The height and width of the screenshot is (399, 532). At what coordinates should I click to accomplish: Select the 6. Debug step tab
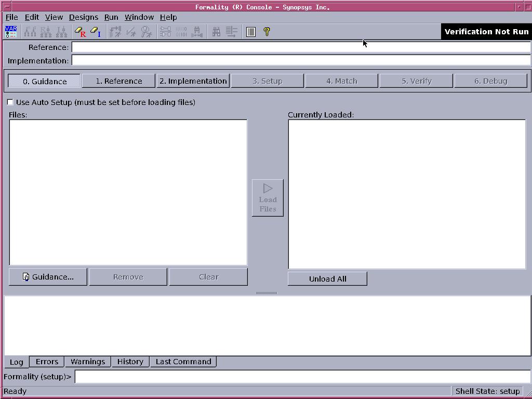coord(490,81)
